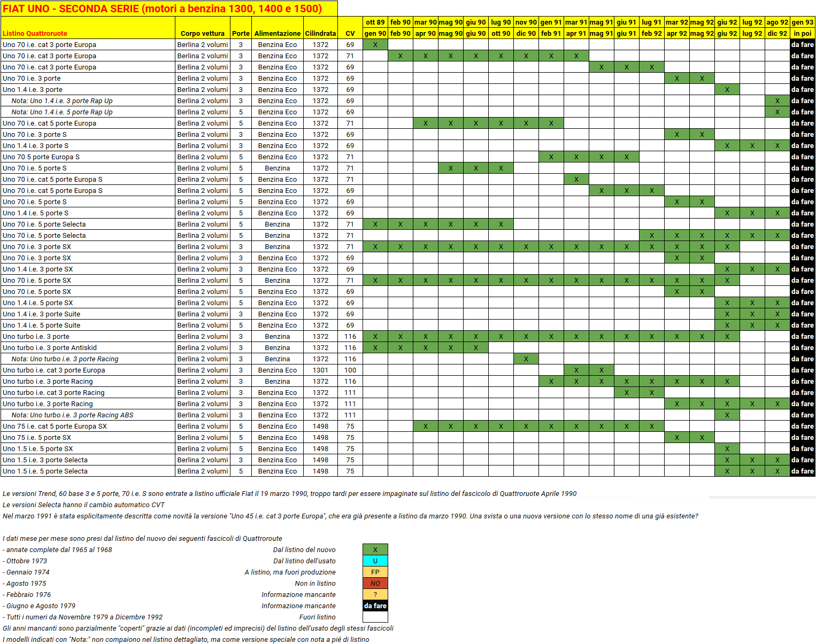Click the in poi header cell

pos(803,33)
